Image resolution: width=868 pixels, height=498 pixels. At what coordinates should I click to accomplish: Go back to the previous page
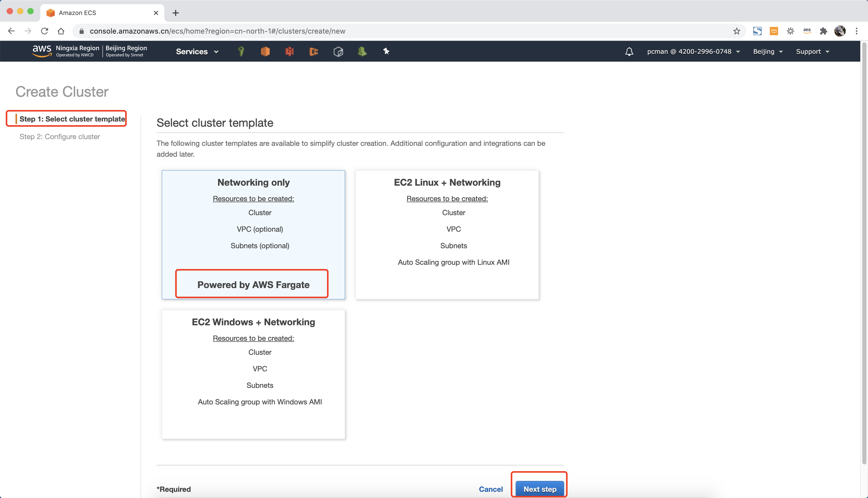tap(11, 31)
